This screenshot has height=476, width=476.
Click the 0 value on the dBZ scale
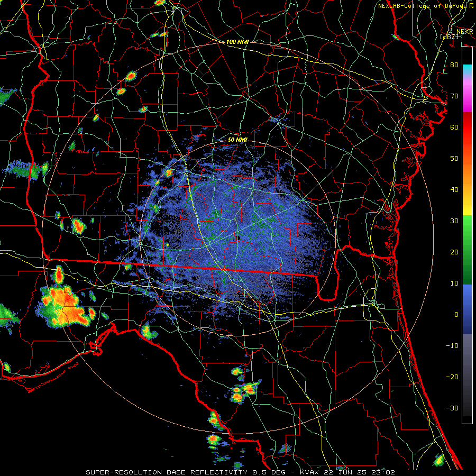click(456, 315)
